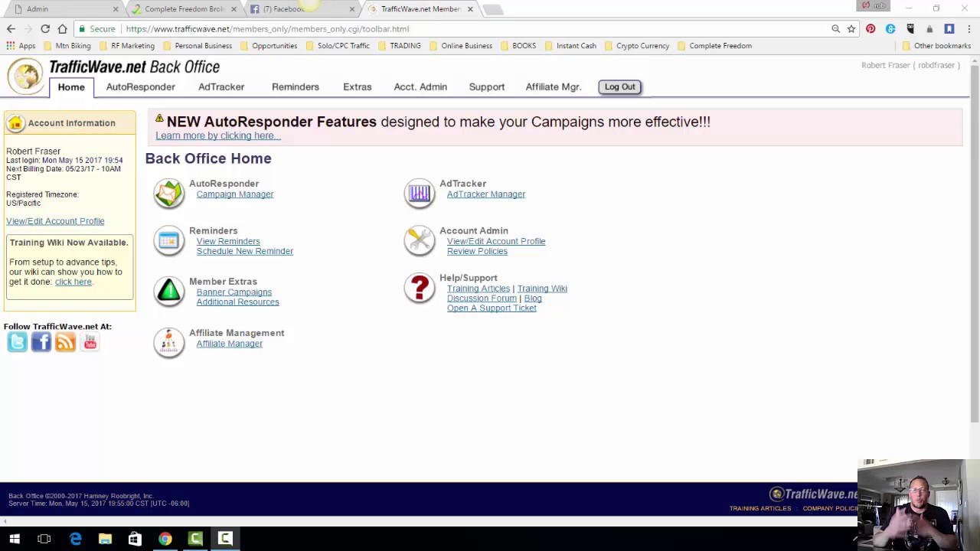
Task: Click Schedule New Reminder link
Action: [x=245, y=251]
